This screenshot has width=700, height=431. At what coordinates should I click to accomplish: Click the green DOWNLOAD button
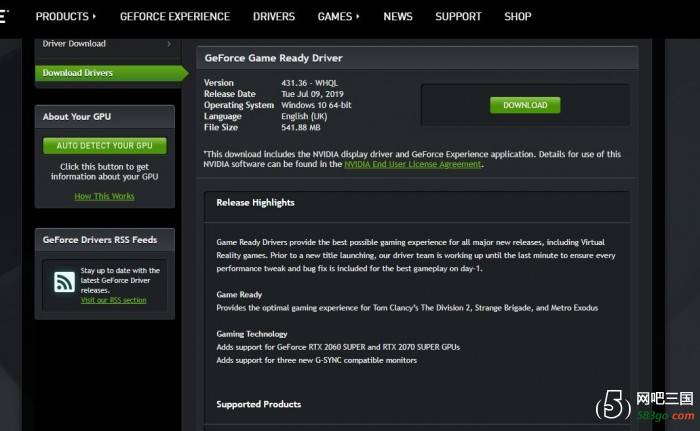525,105
